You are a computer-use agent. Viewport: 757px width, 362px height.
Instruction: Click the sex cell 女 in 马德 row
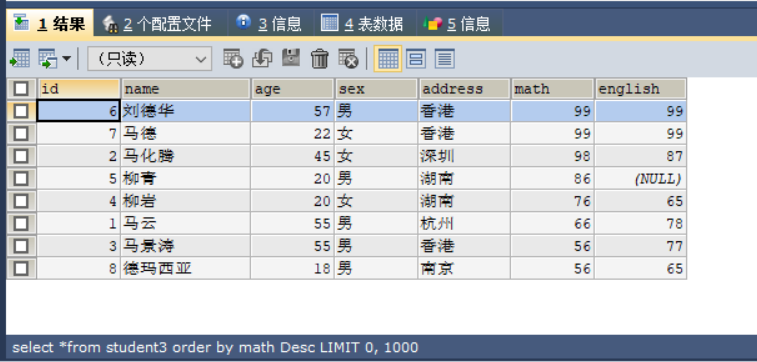coord(376,134)
